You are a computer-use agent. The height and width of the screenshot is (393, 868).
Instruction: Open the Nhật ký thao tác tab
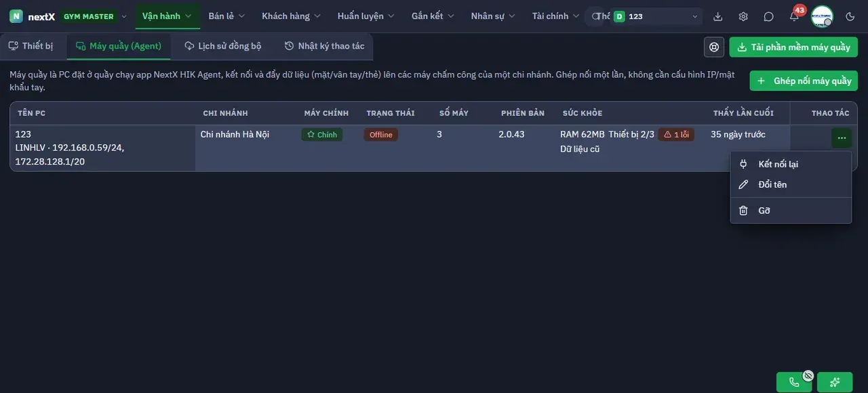pos(325,46)
